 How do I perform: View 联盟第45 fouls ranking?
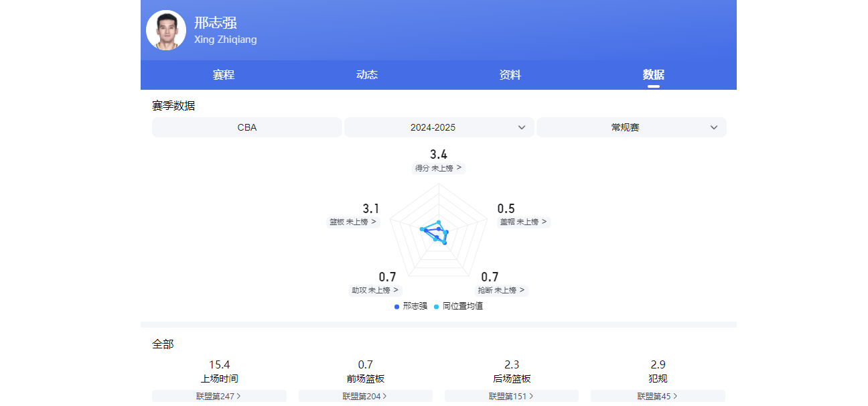(x=658, y=396)
